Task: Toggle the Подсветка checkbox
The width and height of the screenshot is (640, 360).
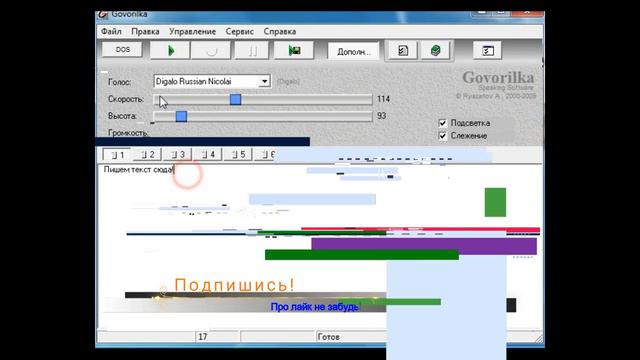Action: click(x=442, y=123)
